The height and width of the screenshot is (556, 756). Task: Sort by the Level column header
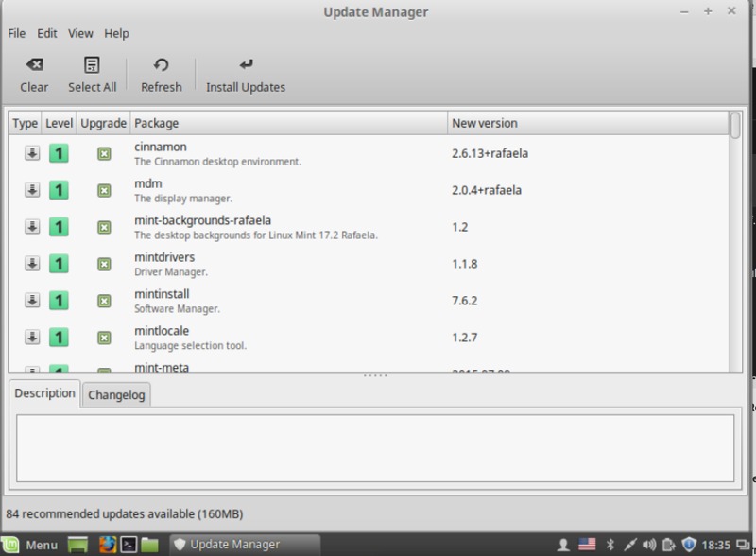[59, 123]
